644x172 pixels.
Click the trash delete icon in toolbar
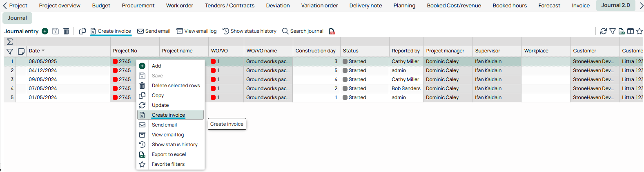tap(66, 31)
